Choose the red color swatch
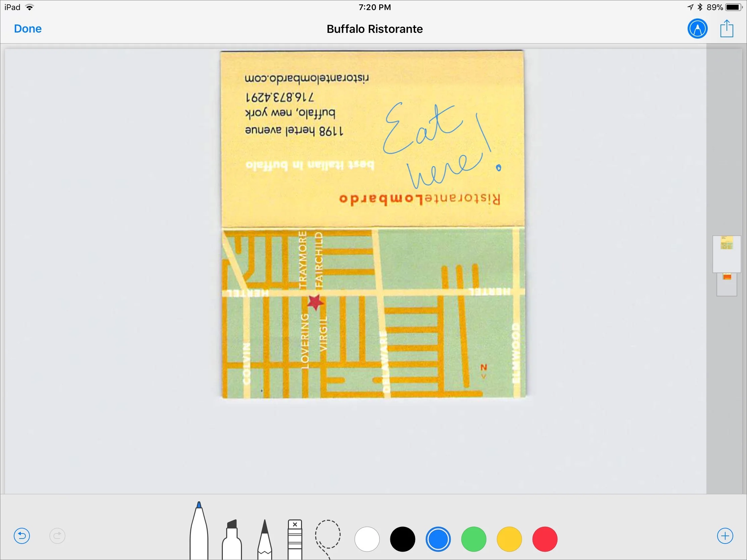The width and height of the screenshot is (747, 560). pos(545,539)
